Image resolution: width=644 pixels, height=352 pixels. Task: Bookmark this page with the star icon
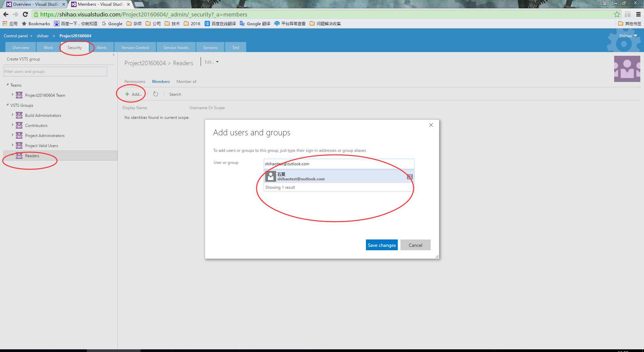617,14
